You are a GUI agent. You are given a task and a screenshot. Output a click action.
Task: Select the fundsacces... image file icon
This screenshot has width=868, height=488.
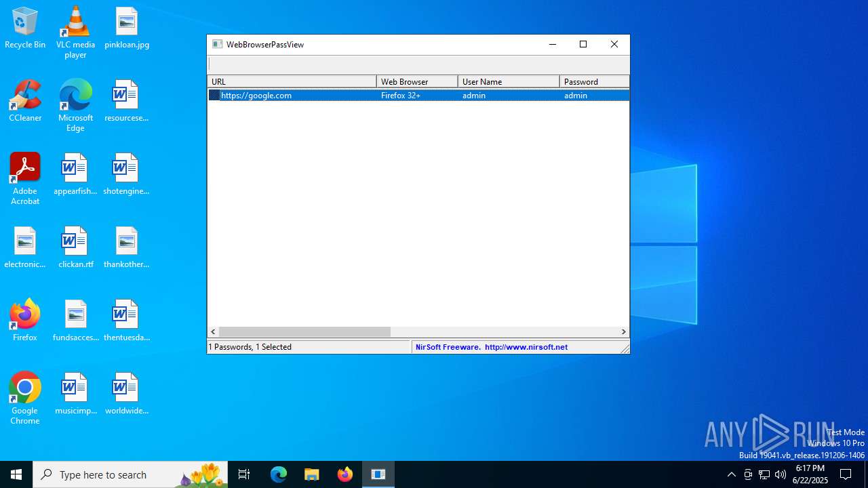coord(75,321)
